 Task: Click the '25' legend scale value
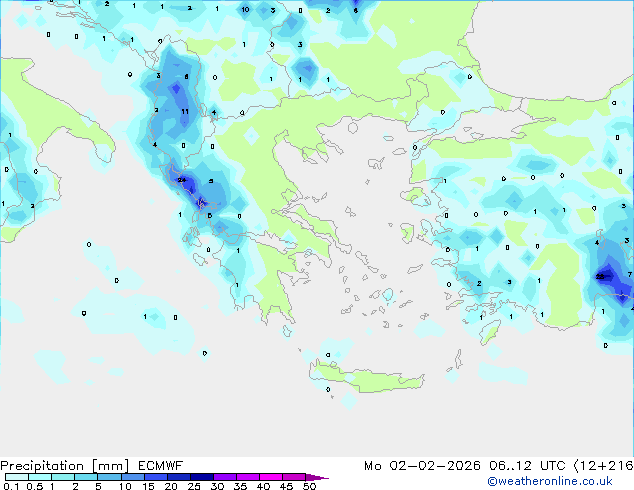pyautogui.click(x=194, y=486)
